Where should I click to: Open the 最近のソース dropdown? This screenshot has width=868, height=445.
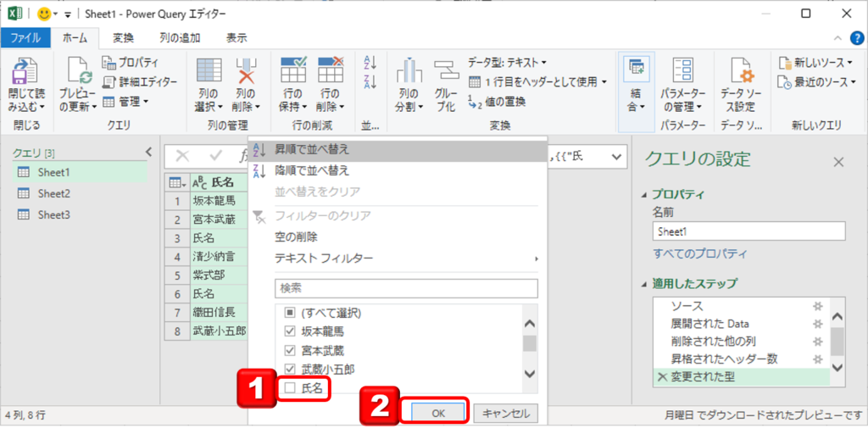pyautogui.click(x=816, y=82)
